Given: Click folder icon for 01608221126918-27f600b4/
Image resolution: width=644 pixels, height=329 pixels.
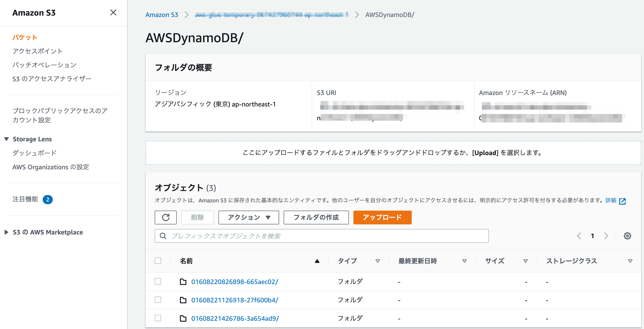Looking at the screenshot, I should [183, 300].
